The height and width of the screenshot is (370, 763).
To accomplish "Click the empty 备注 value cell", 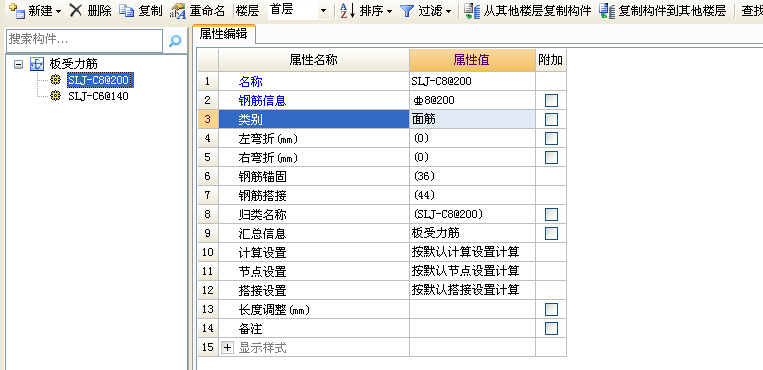I will click(472, 329).
